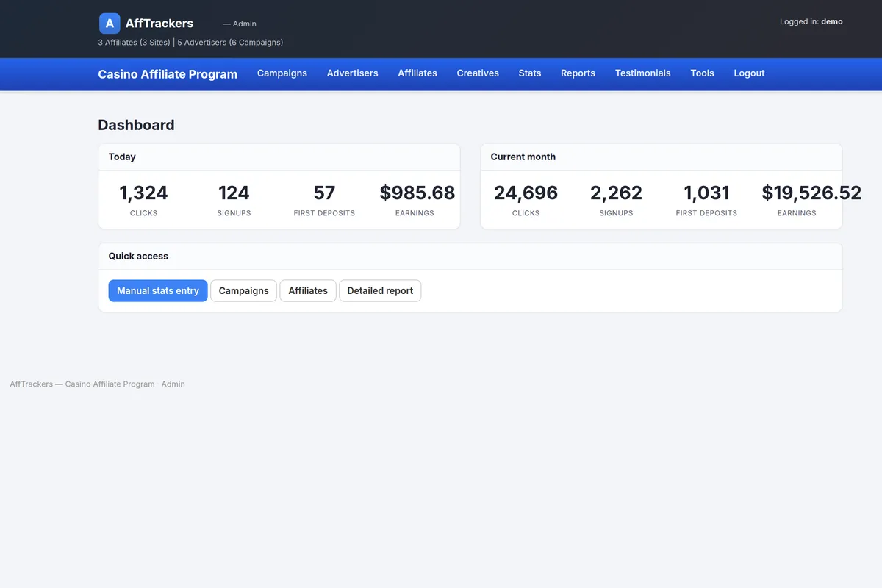The image size is (882, 588).
Task: Go to Affiliates in navigation bar
Action: pos(417,73)
